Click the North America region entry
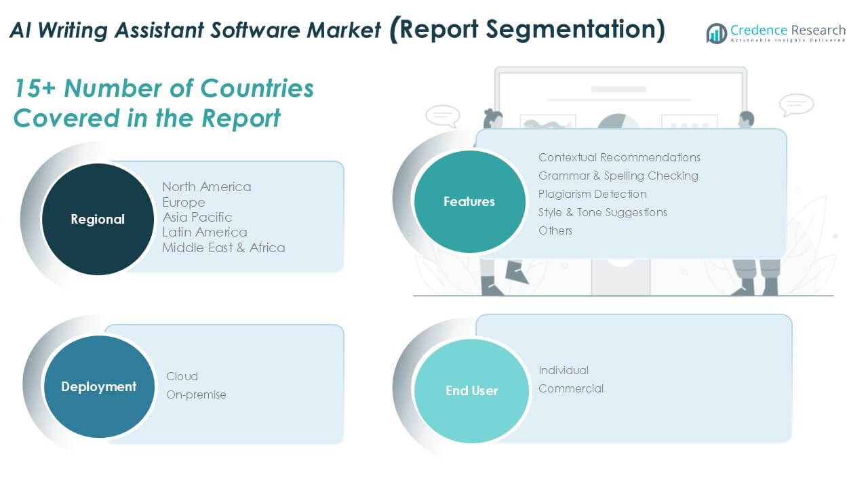 pyautogui.click(x=206, y=186)
